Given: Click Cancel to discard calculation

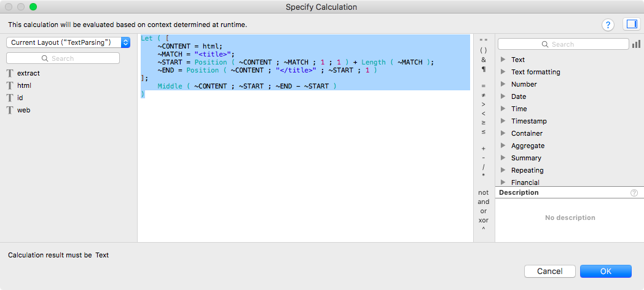Looking at the screenshot, I should pyautogui.click(x=549, y=271).
